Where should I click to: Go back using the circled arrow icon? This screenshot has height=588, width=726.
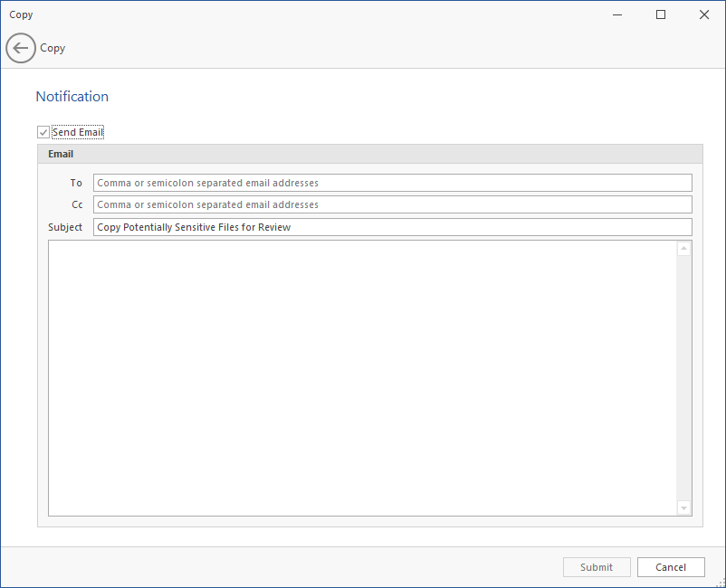coord(21,48)
